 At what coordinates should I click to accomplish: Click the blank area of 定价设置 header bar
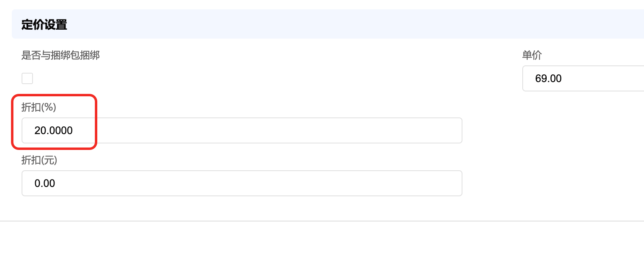pyautogui.click(x=326, y=25)
